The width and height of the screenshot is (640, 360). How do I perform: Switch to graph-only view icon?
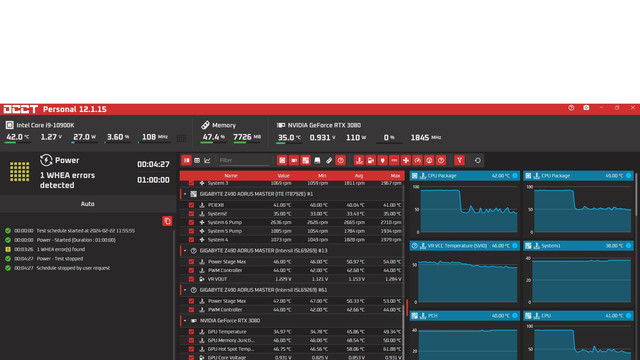(x=208, y=160)
